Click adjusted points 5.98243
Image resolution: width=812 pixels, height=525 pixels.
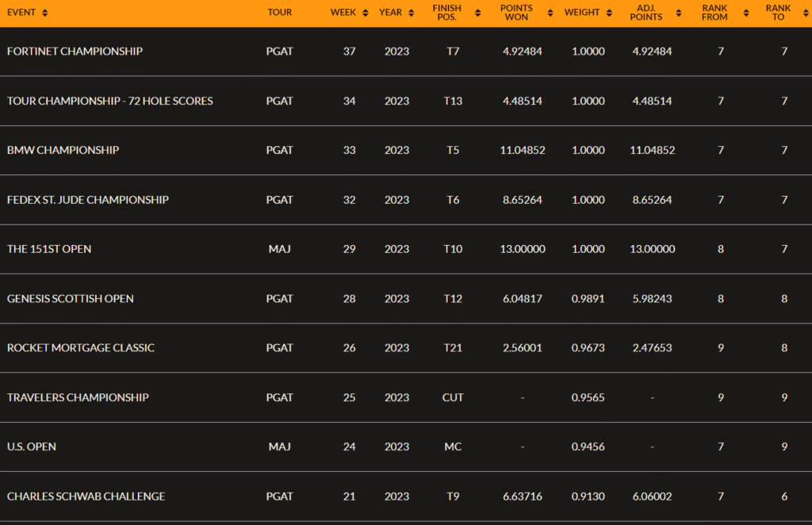pos(653,299)
